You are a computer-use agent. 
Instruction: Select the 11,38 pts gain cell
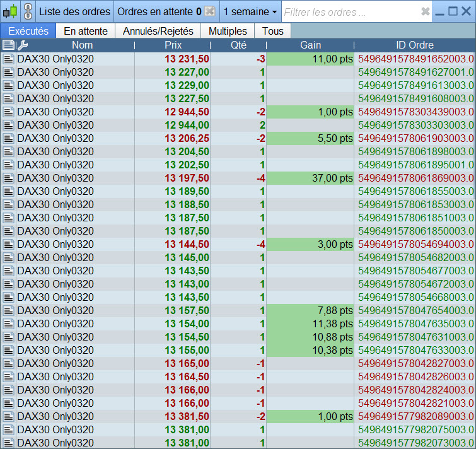310,324
